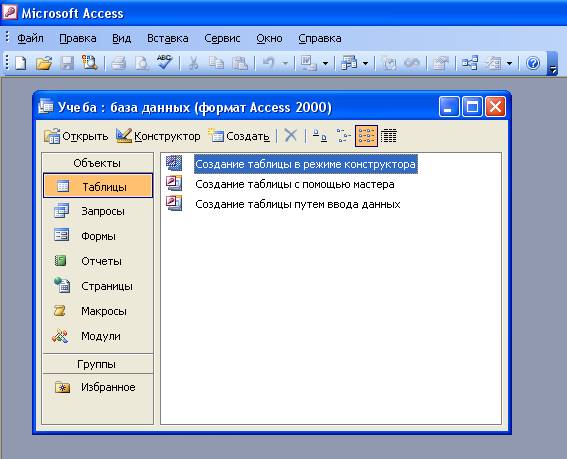Click the File search icon
Viewport: 567px width, 459px height.
click(x=89, y=63)
